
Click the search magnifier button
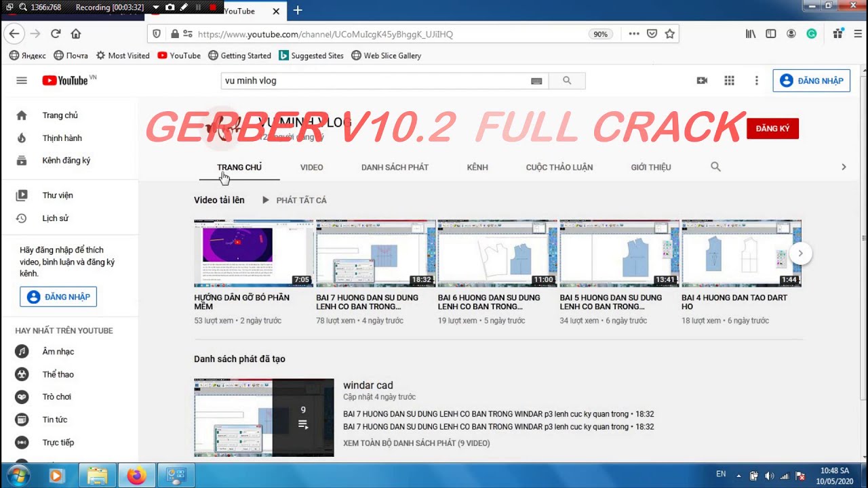[567, 81]
